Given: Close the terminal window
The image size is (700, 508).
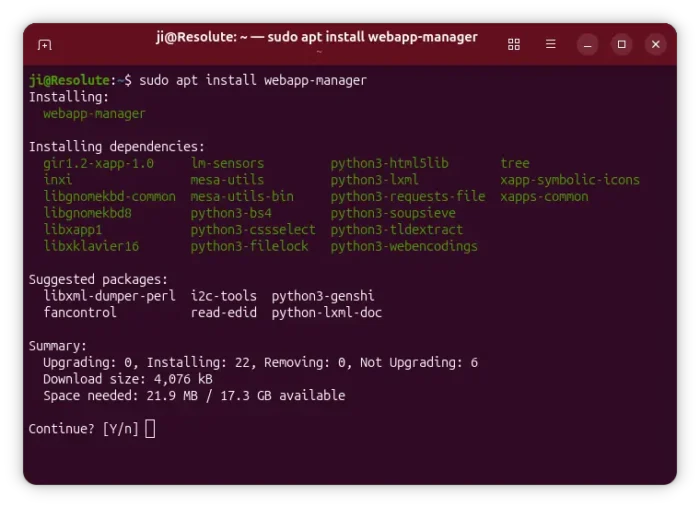Looking at the screenshot, I should [655, 44].
